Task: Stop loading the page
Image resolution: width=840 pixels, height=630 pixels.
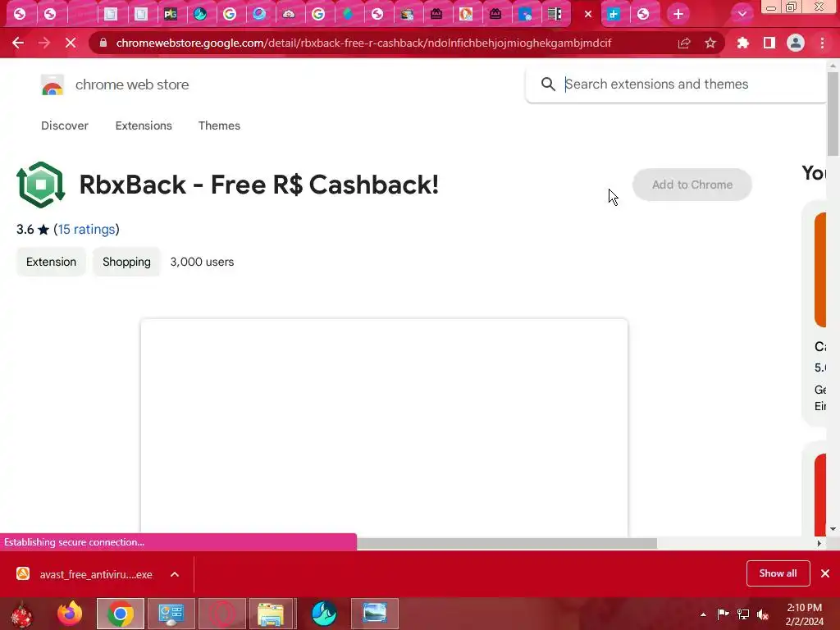Action: tap(71, 43)
